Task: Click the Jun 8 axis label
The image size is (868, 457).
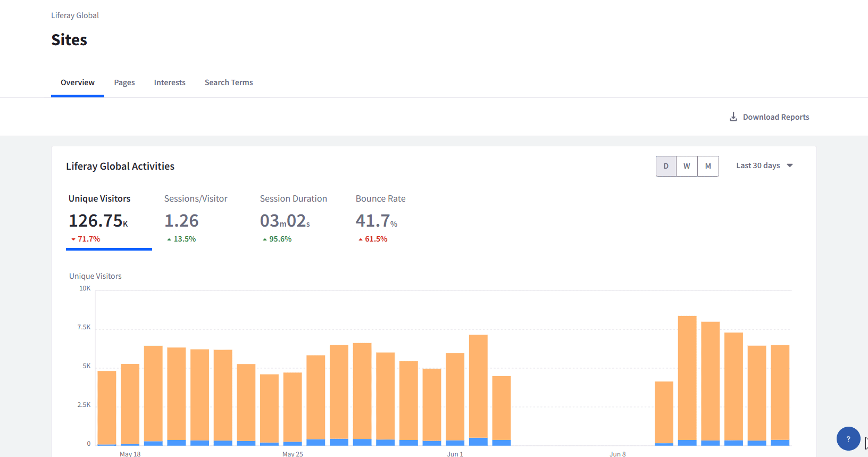Action: click(617, 454)
